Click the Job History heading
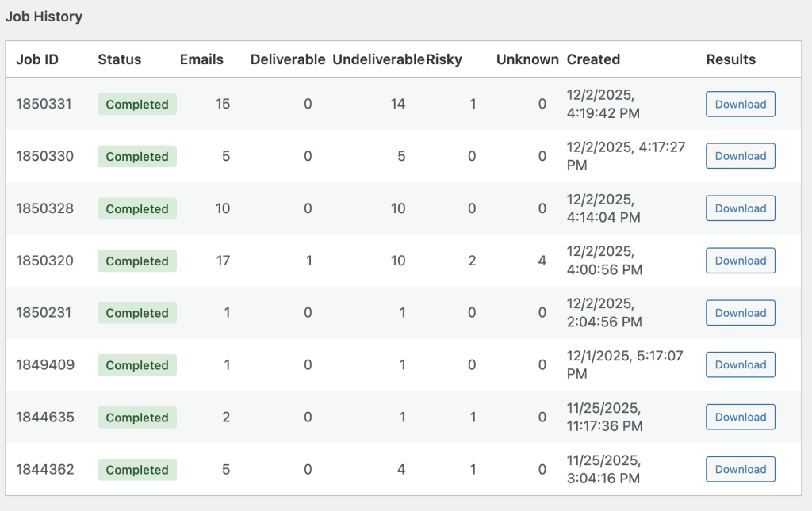This screenshot has width=812, height=511. coord(44,16)
